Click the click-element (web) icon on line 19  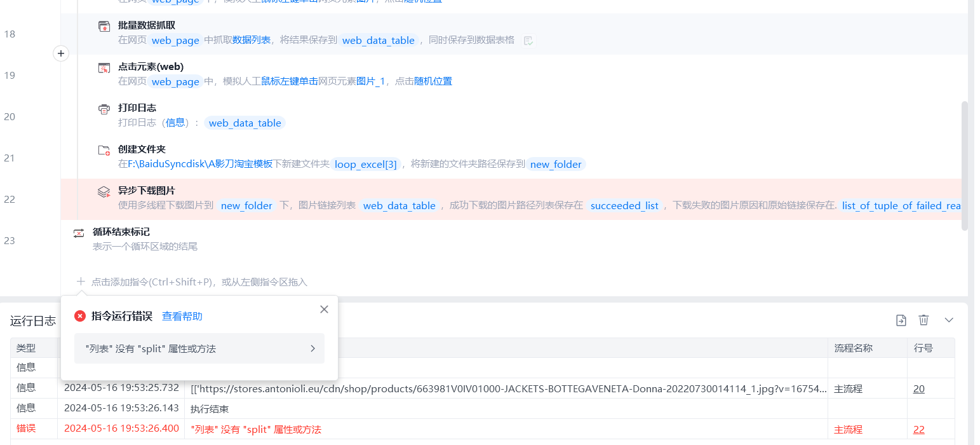(104, 67)
